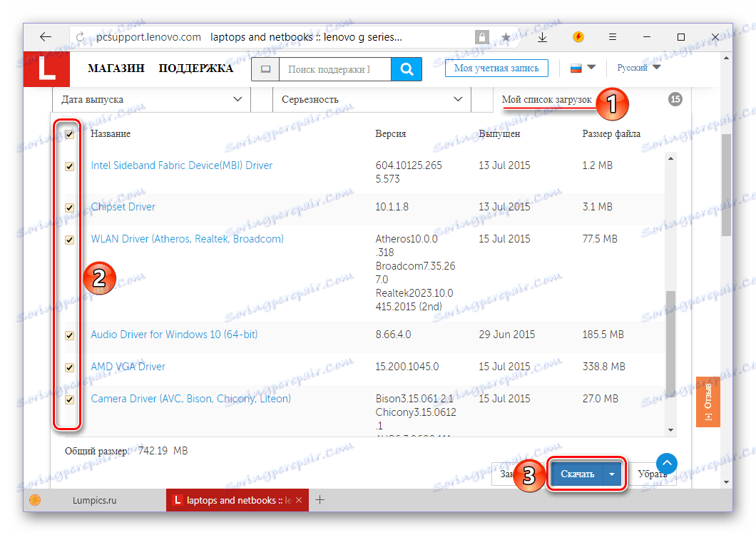Open the Chipset Driver link
756x535 pixels.
tap(123, 207)
